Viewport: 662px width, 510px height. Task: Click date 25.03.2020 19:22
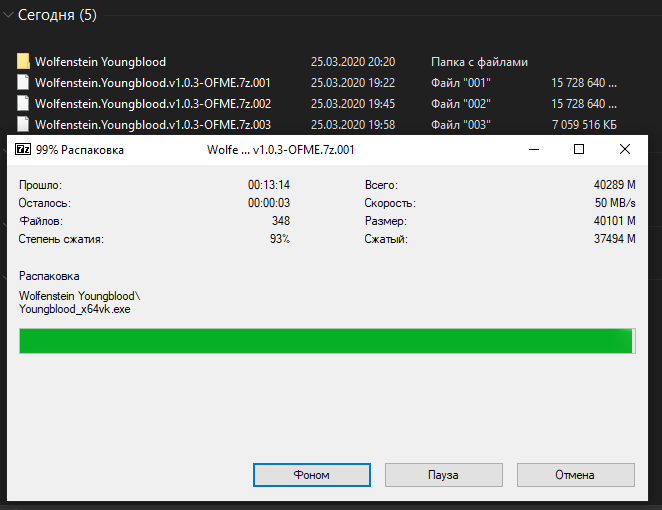[x=353, y=83]
